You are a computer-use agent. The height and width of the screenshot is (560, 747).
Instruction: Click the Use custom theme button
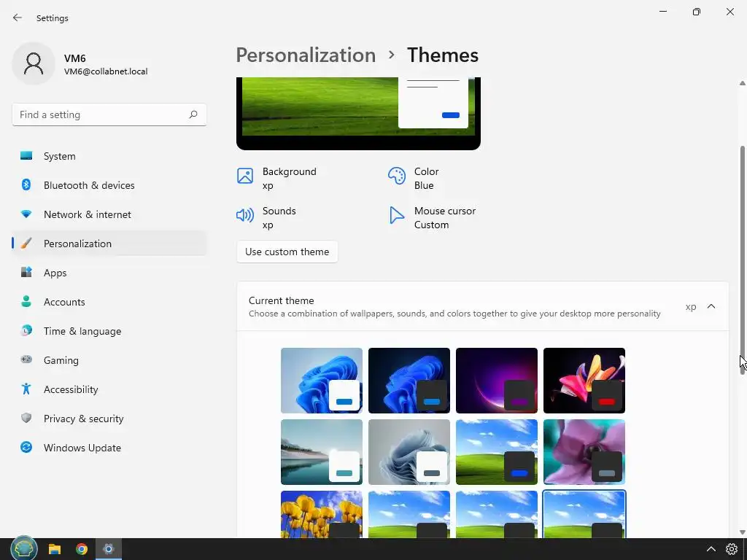(287, 252)
